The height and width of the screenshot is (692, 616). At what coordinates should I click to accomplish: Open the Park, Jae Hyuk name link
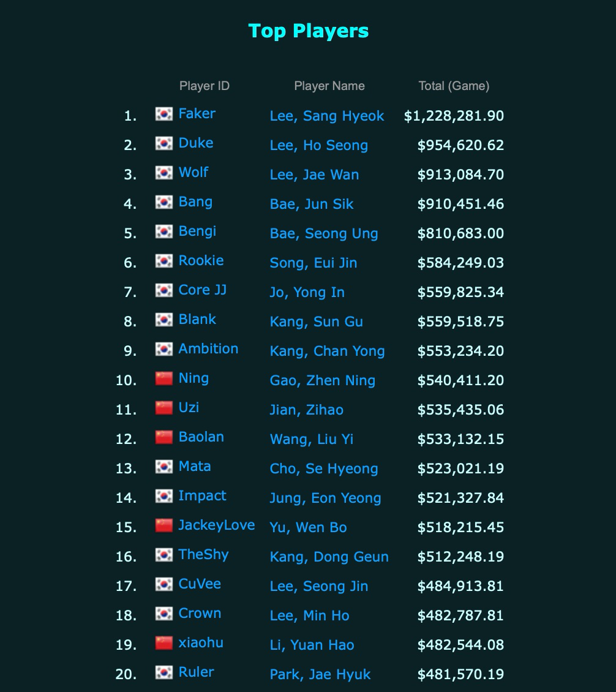pos(320,674)
